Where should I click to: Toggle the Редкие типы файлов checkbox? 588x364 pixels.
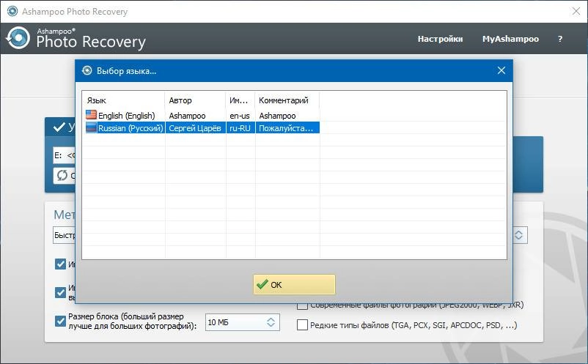[302, 324]
